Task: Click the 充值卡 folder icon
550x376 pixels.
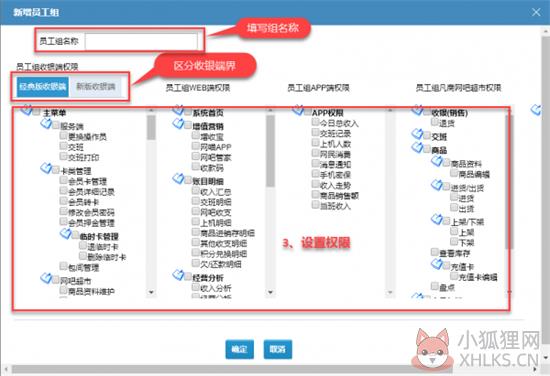Action: pos(437,264)
